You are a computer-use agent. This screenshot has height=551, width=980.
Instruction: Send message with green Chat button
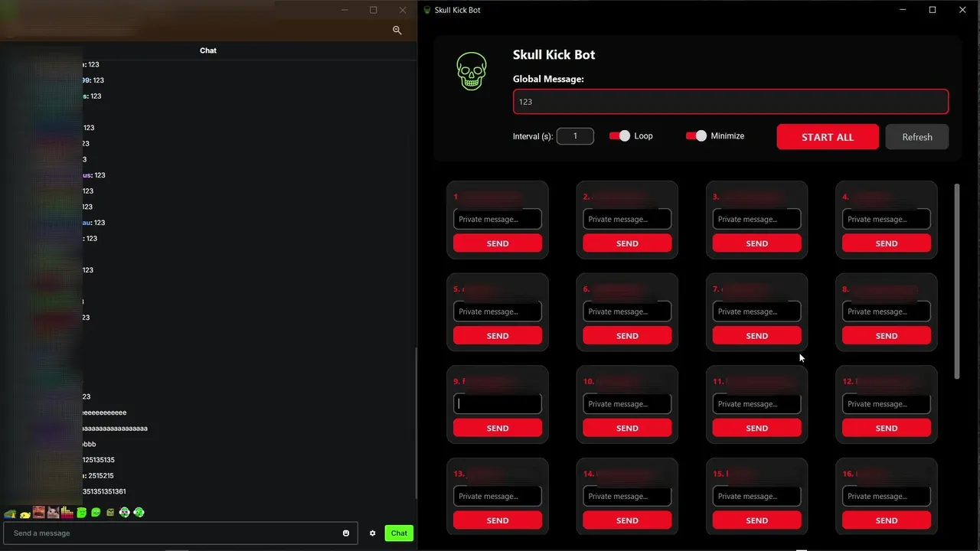point(399,533)
